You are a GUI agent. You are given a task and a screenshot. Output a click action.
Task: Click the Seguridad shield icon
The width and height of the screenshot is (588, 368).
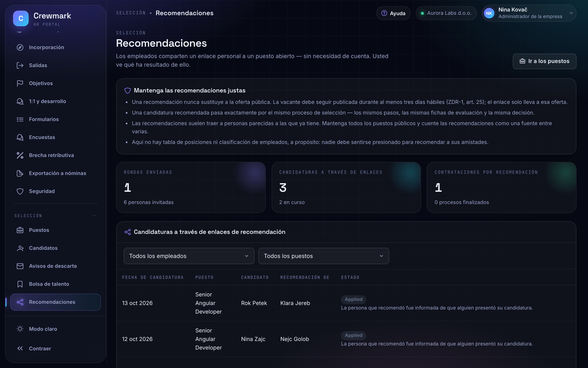click(20, 191)
